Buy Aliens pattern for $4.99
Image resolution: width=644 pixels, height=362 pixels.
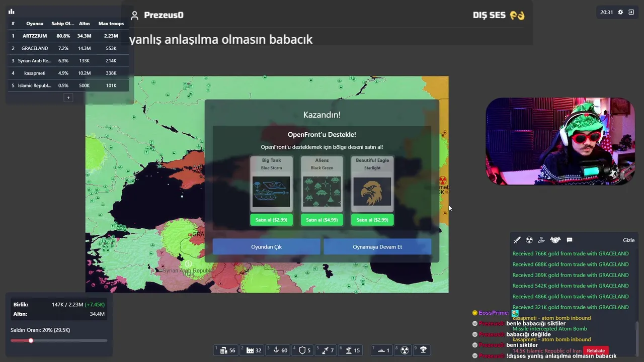coord(321,220)
